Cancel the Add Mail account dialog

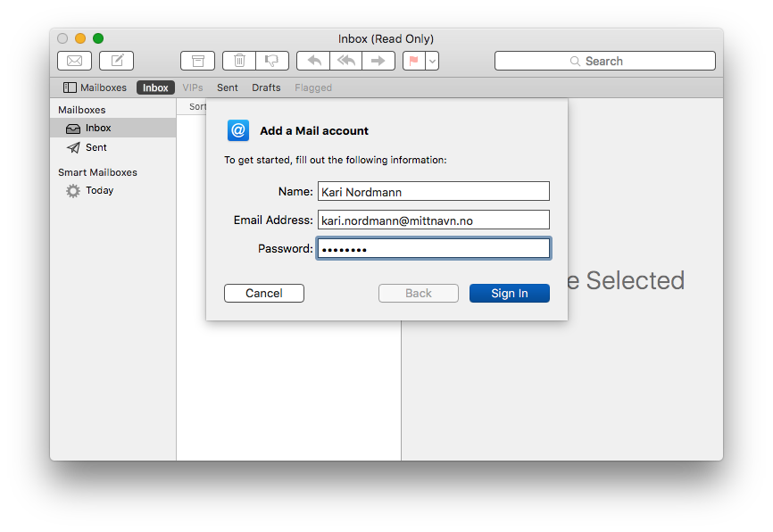263,293
